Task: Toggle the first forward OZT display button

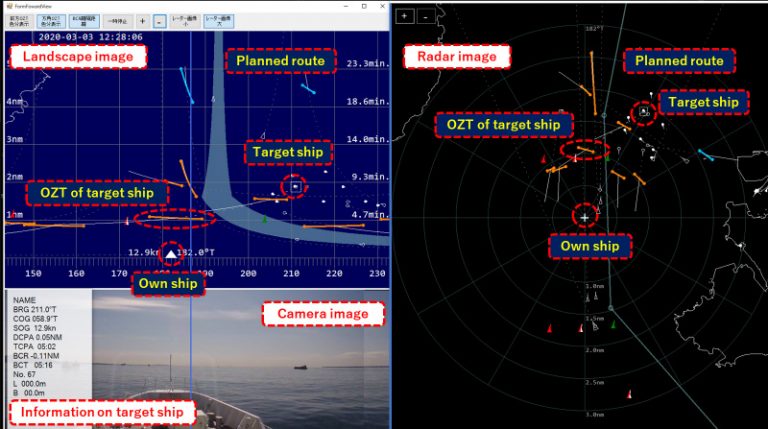Action: point(19,20)
